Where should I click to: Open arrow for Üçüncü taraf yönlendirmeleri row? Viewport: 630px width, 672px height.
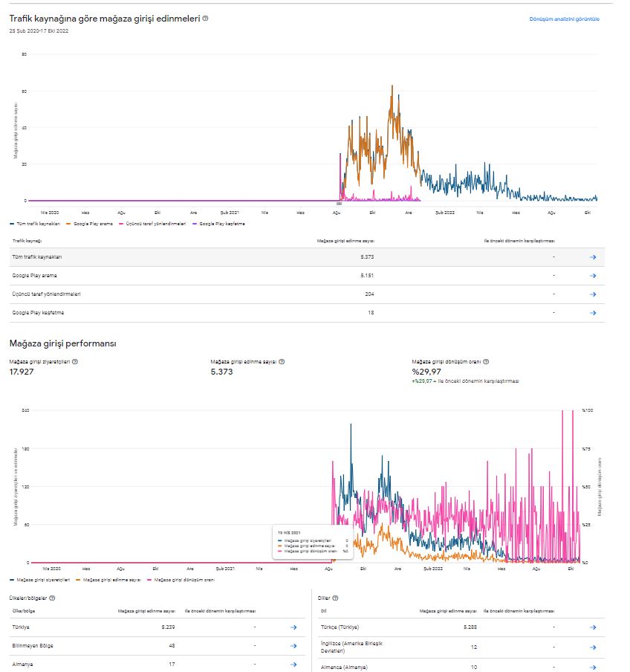coord(593,294)
